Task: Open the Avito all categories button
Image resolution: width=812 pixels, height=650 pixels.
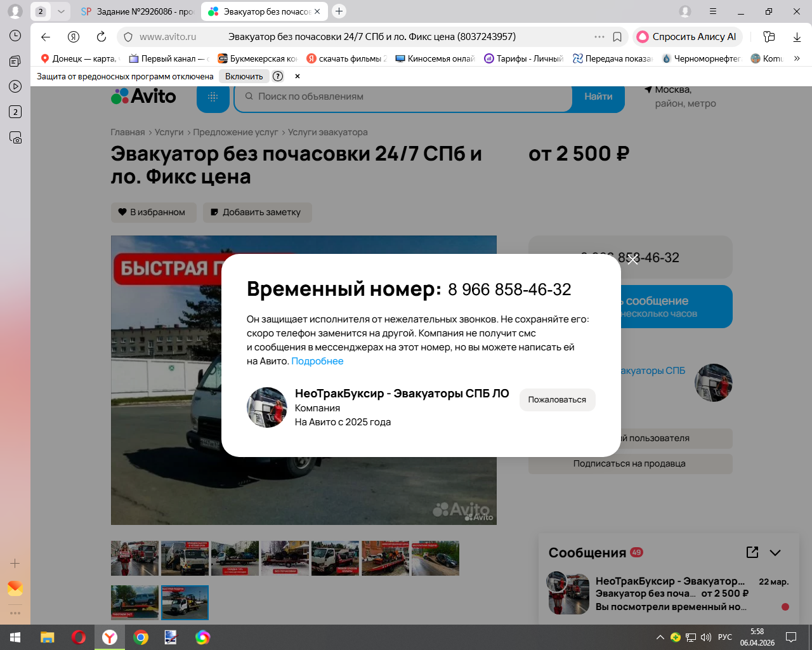Action: point(213,97)
